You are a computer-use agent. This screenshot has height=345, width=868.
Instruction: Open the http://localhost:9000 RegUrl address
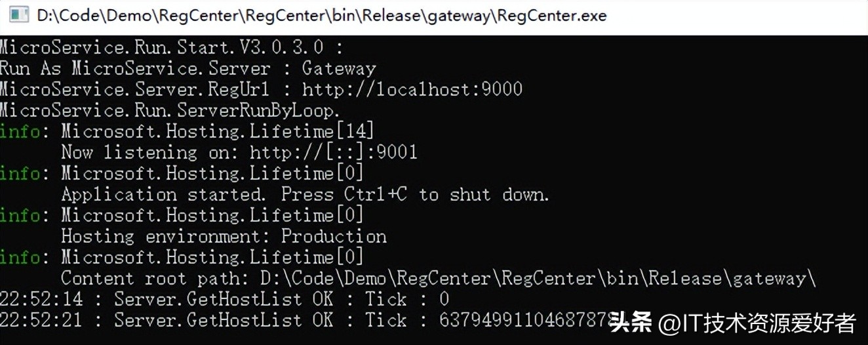(x=412, y=89)
